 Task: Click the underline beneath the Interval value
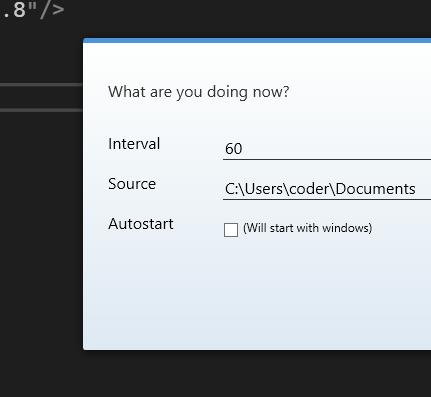click(327, 160)
